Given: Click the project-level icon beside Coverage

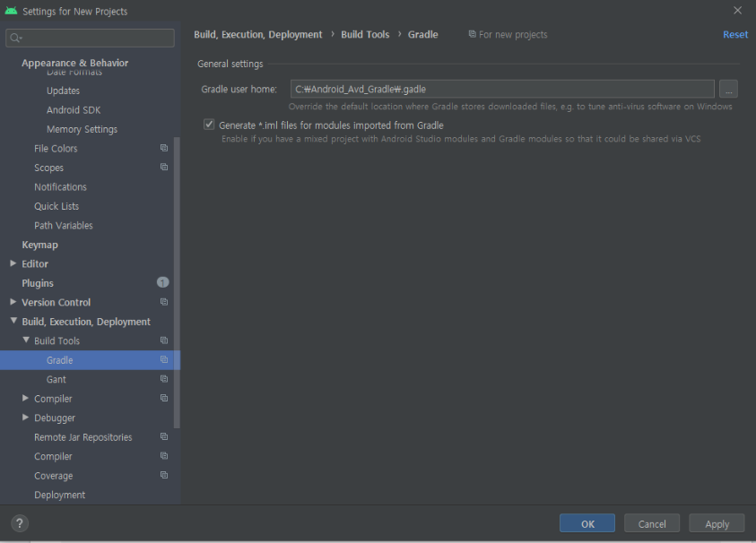Looking at the screenshot, I should point(164,476).
